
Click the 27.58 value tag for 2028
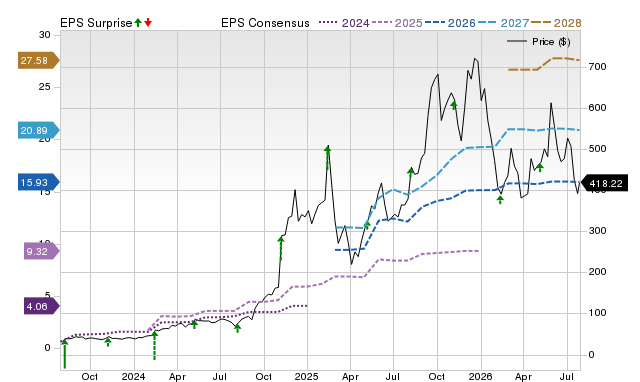[x=38, y=61]
